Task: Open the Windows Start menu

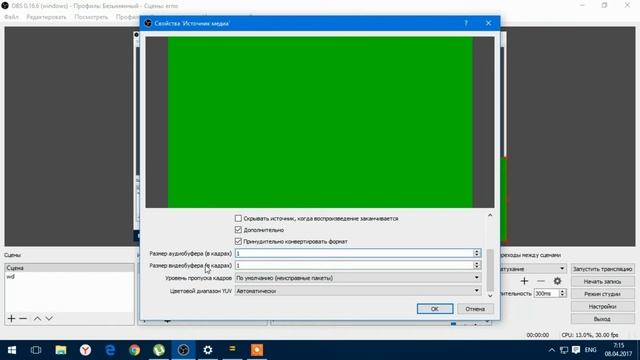Action: tap(12, 350)
